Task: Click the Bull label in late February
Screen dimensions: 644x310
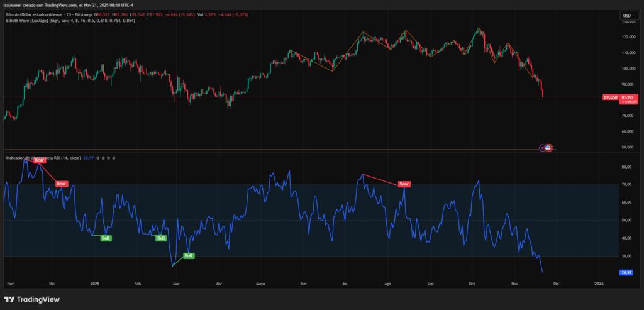Action: [161, 238]
